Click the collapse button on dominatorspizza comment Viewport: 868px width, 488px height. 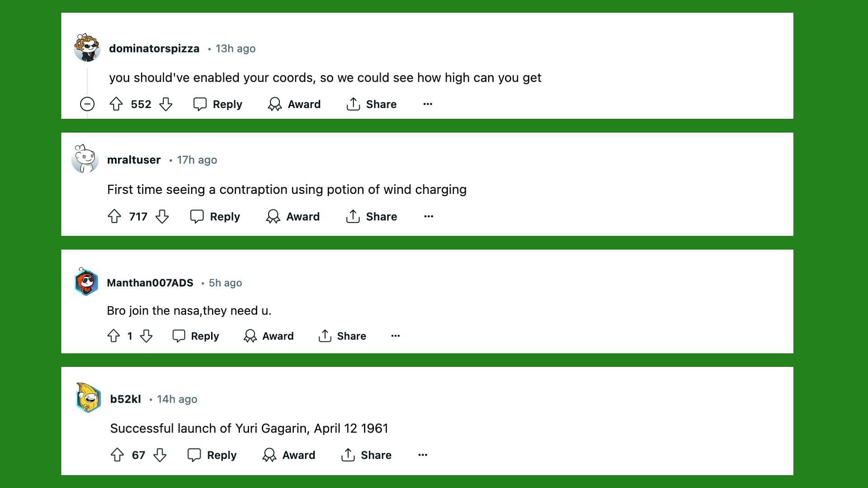(88, 103)
